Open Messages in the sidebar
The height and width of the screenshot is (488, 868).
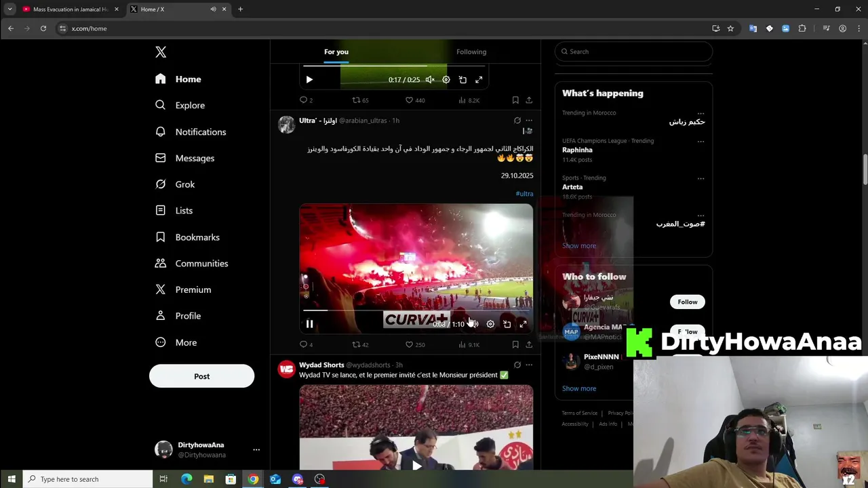click(x=184, y=158)
